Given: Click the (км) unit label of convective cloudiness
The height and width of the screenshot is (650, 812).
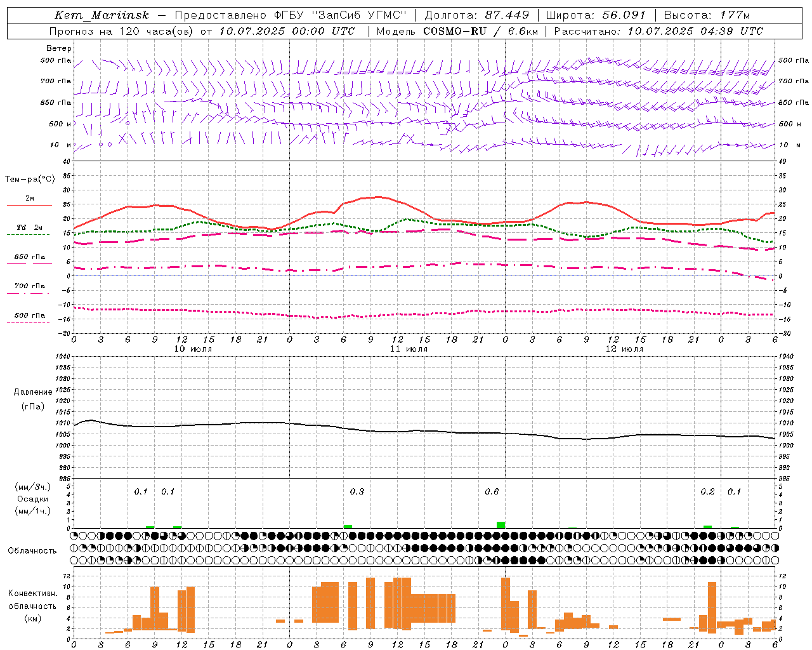Looking at the screenshot, I should 33,618.
